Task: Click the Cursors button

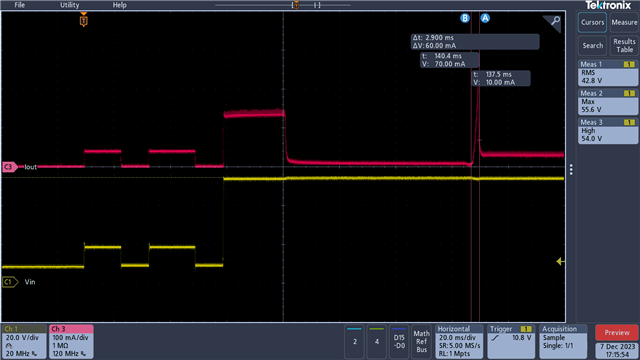Action: click(x=592, y=22)
